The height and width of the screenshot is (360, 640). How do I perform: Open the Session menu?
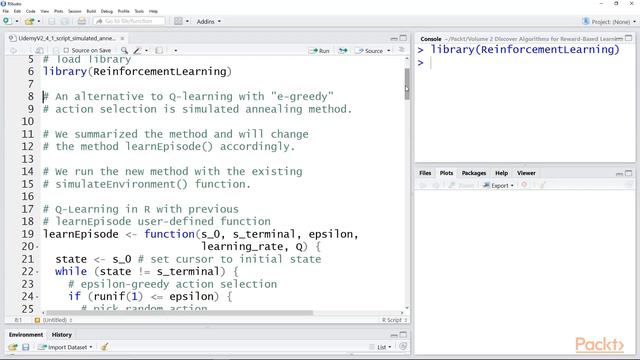[75, 11]
